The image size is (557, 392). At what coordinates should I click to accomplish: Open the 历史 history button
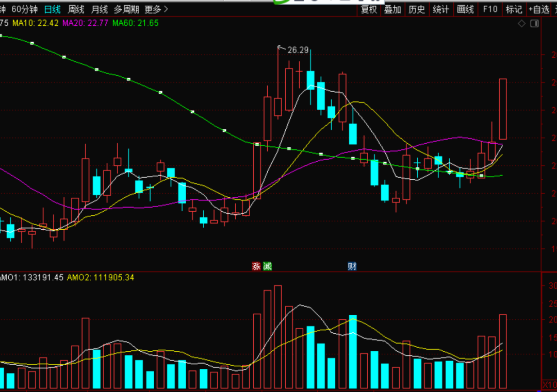[417, 10]
